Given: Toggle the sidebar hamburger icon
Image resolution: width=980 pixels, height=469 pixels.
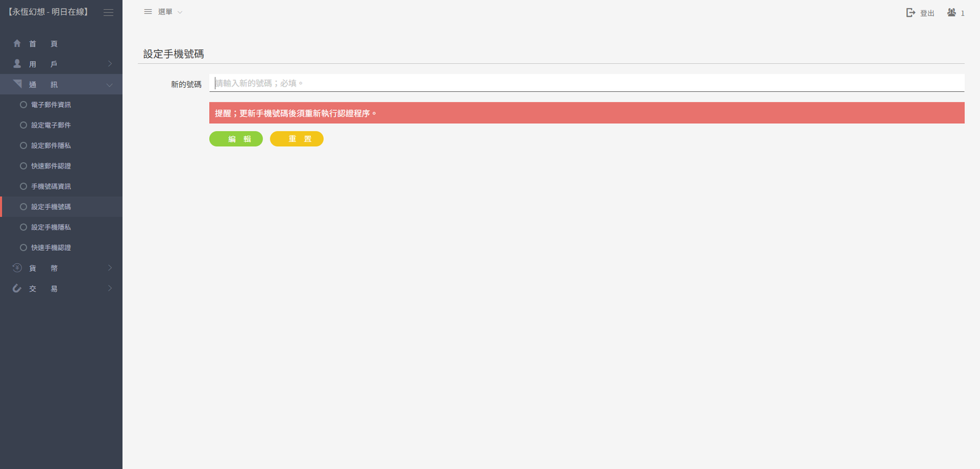Looking at the screenshot, I should pos(108,12).
